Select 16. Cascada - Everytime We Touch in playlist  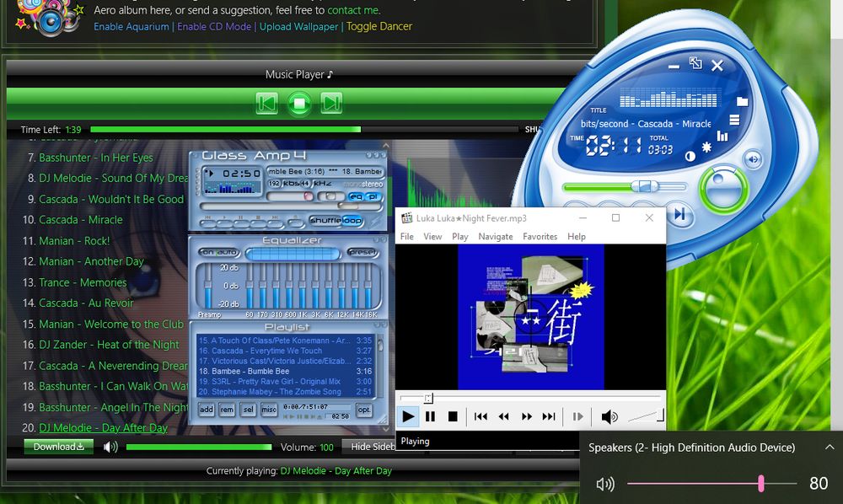(285, 351)
